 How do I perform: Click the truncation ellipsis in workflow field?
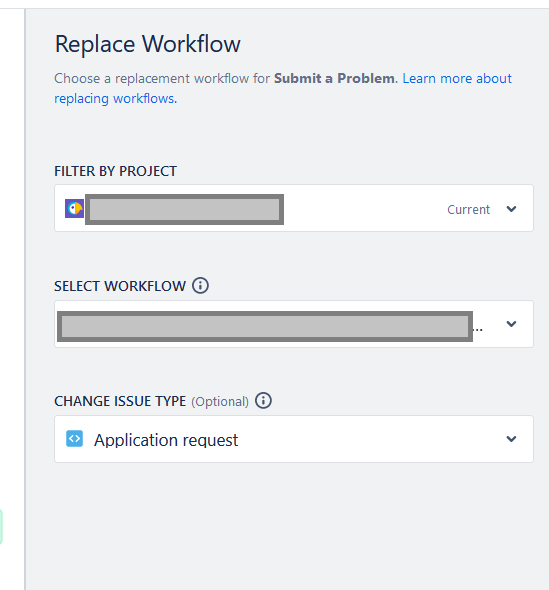(x=478, y=330)
